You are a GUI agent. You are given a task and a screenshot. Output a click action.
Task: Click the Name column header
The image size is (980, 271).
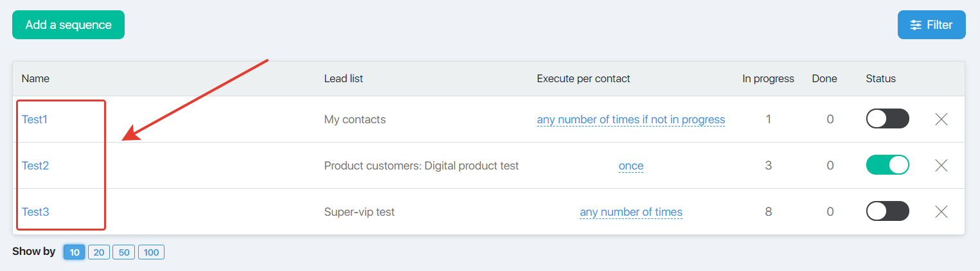click(35, 78)
